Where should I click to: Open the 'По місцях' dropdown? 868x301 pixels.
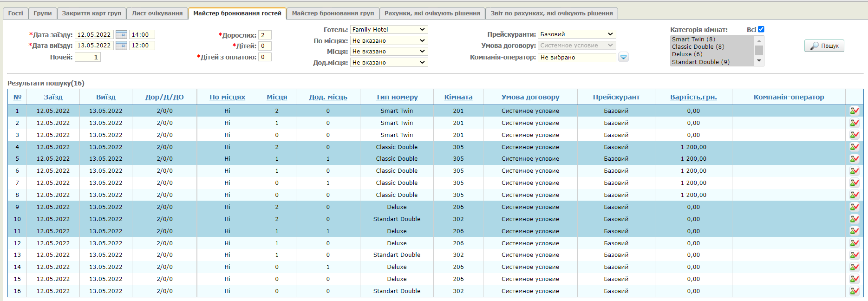coord(389,41)
